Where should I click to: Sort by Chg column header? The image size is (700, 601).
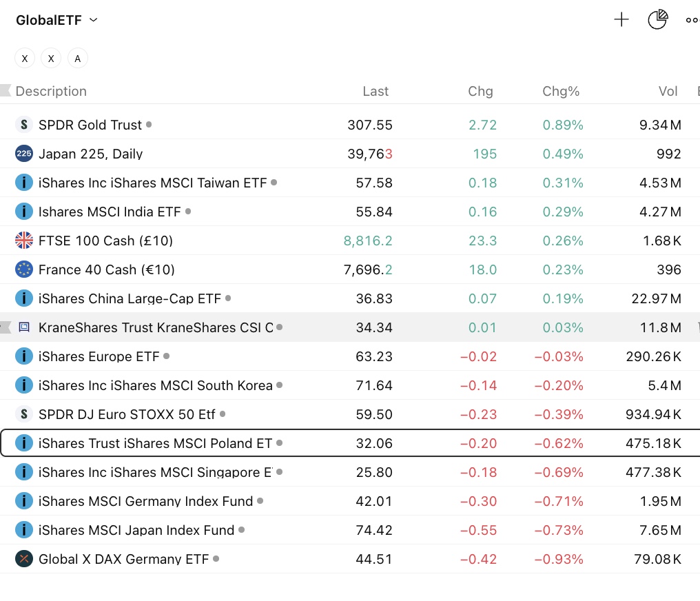pos(480,91)
